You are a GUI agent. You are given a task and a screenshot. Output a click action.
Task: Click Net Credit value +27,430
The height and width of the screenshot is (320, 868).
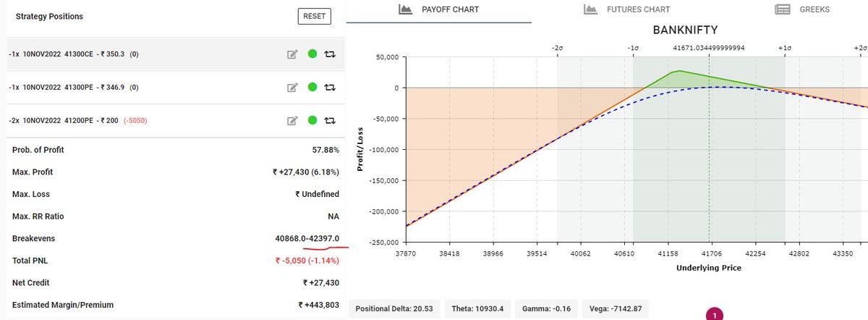pyautogui.click(x=321, y=282)
